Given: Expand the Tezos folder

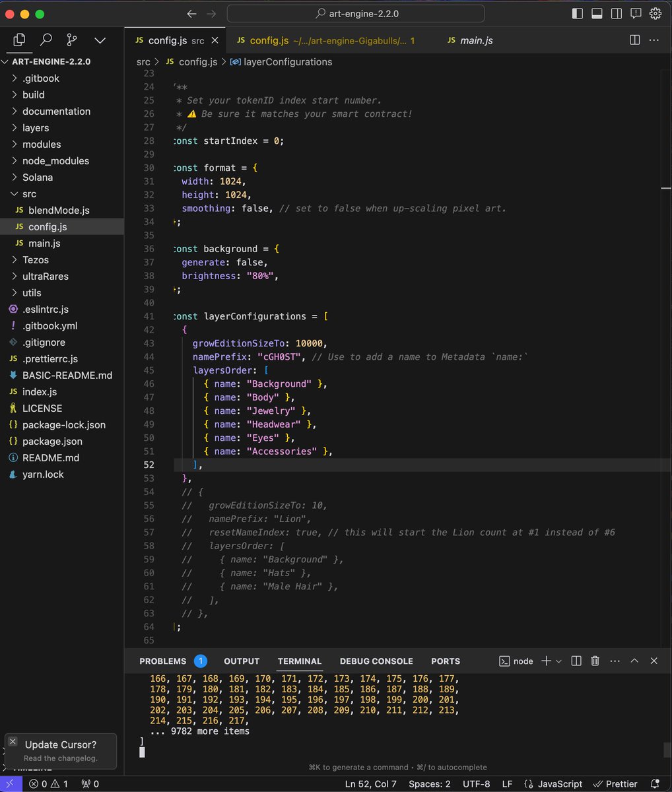Looking at the screenshot, I should (62, 259).
